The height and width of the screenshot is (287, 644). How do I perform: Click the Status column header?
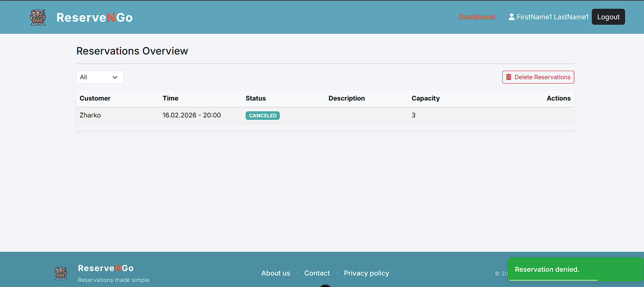[x=255, y=98]
